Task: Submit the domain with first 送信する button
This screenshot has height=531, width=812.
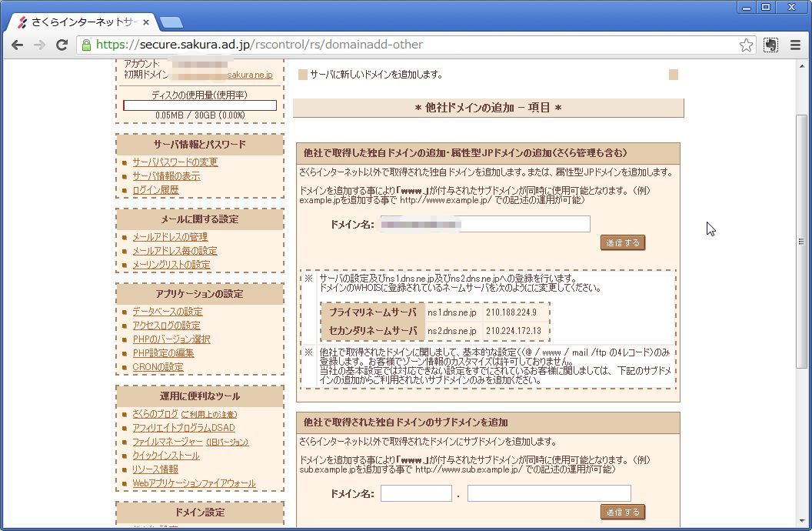Action: click(x=623, y=242)
